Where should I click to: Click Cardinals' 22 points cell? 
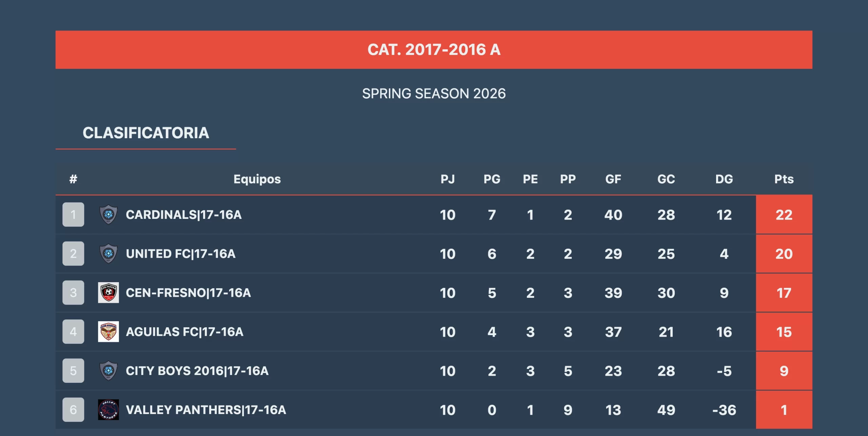[x=784, y=215]
